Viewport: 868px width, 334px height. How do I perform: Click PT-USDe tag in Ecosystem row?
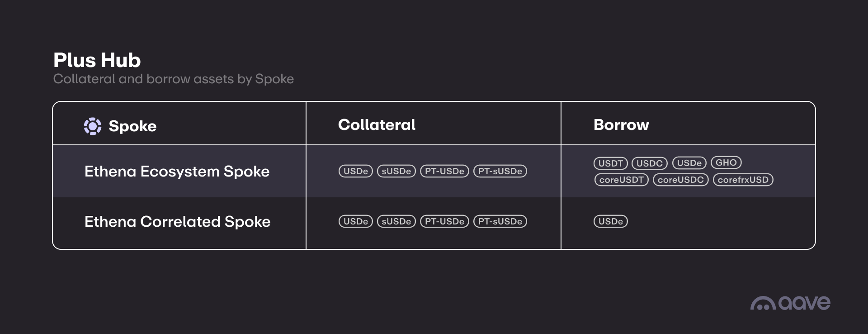(x=444, y=172)
